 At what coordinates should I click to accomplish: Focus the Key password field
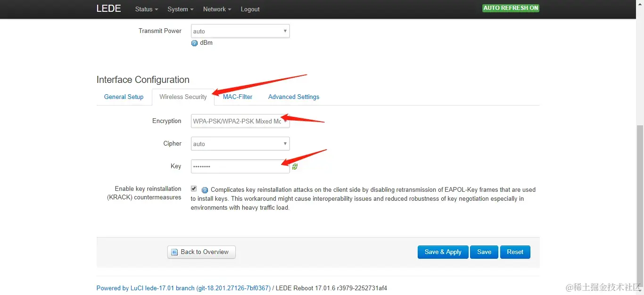(x=240, y=166)
